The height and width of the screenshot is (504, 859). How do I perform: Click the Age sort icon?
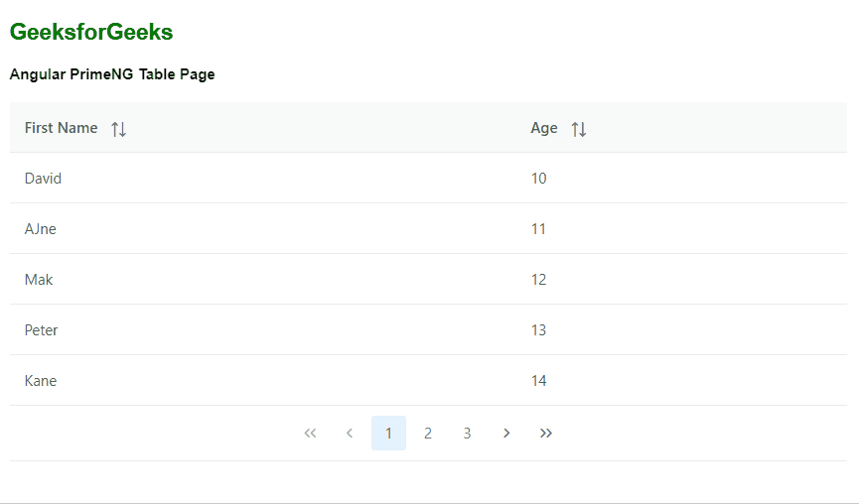[x=579, y=129]
